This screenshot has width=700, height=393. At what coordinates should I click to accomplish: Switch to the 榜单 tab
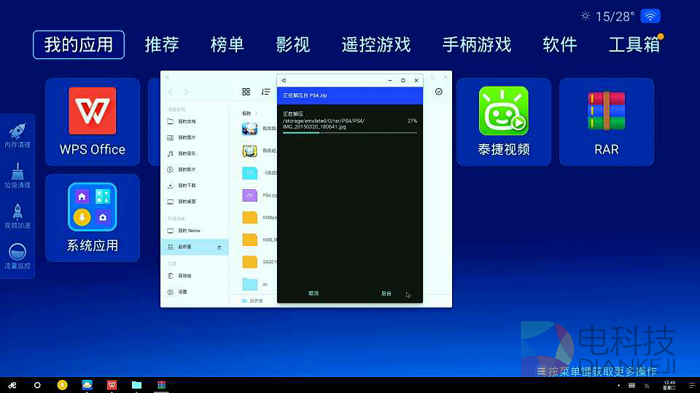pos(227,45)
